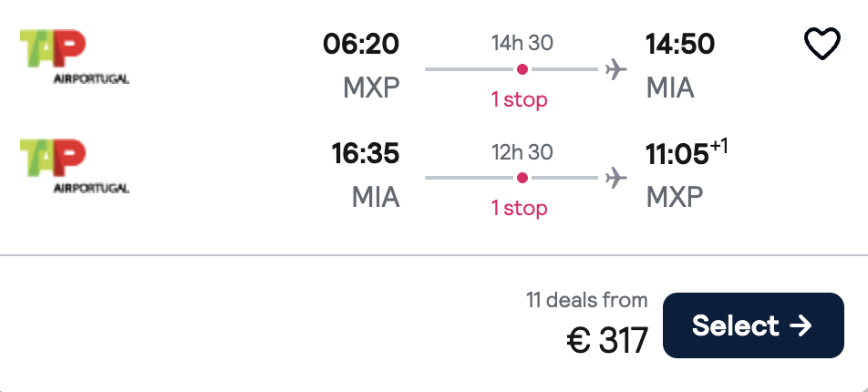This screenshot has width=868, height=392.
Task: Click the 06:20 departure time
Action: (x=361, y=44)
